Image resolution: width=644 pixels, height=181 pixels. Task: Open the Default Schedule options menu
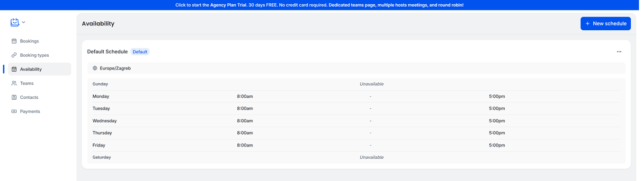tap(619, 52)
